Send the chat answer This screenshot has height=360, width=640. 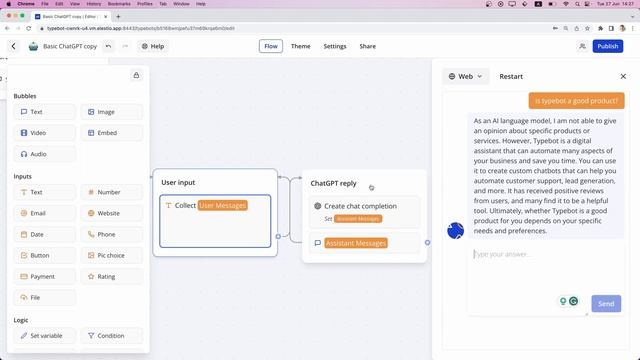coord(606,304)
